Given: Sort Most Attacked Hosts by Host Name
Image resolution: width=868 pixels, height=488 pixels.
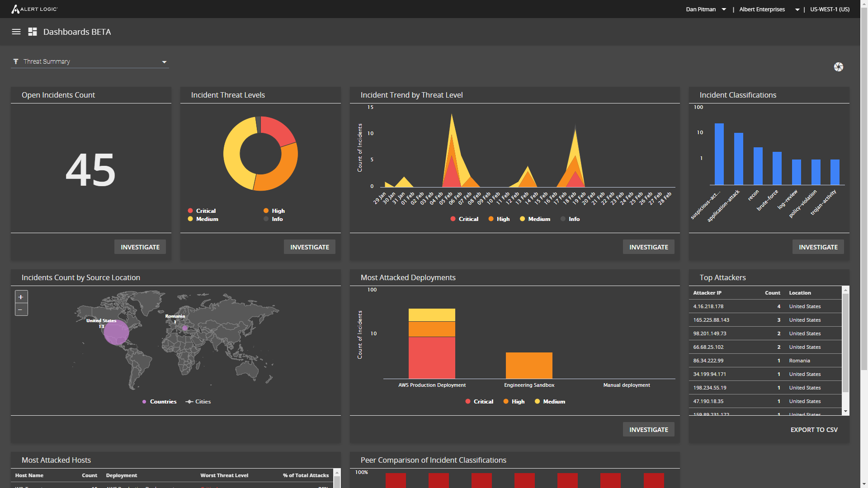Looking at the screenshot, I should (x=29, y=475).
